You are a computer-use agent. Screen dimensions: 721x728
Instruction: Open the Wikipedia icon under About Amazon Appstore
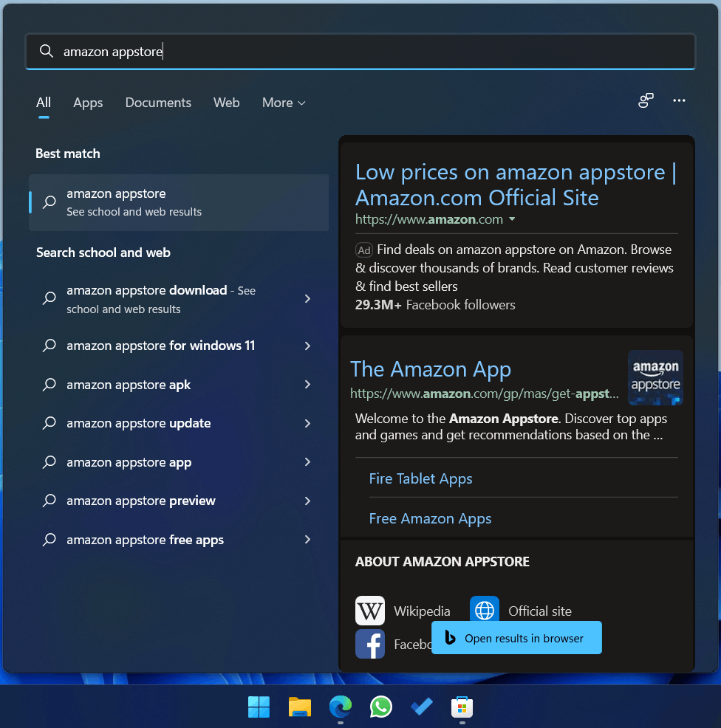[x=370, y=611]
